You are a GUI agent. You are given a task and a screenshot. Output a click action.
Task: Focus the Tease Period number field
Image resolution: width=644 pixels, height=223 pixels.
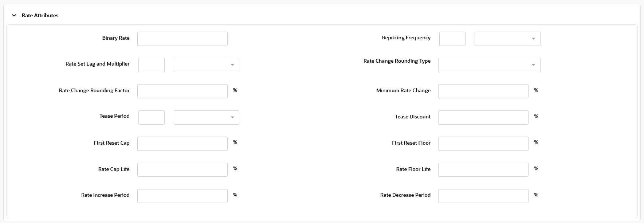pyautogui.click(x=152, y=118)
